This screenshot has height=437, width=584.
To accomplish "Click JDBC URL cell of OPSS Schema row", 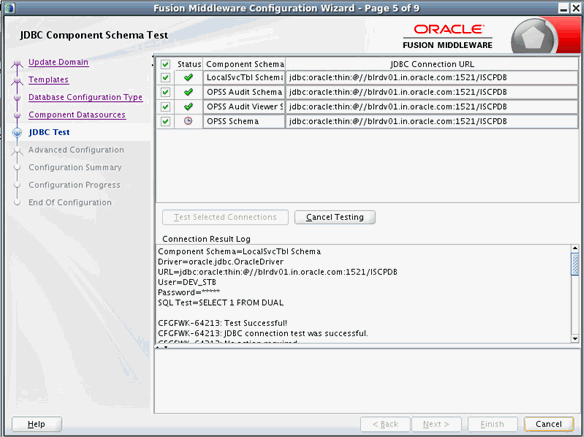I will (432, 121).
